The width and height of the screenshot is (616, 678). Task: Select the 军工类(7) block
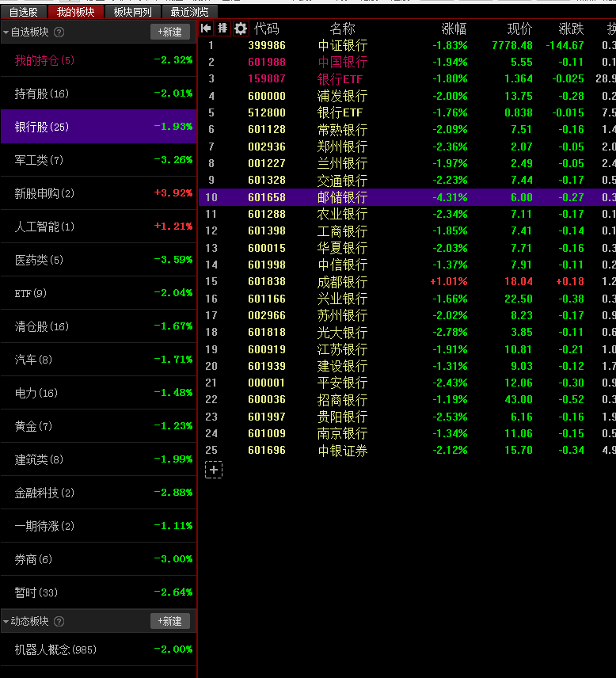tap(98, 160)
